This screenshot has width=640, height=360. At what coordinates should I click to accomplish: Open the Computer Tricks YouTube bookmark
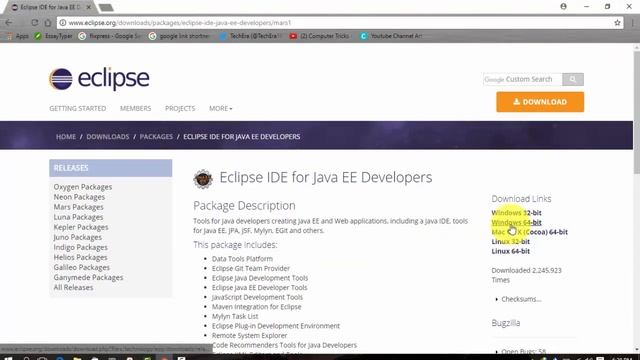pos(320,36)
